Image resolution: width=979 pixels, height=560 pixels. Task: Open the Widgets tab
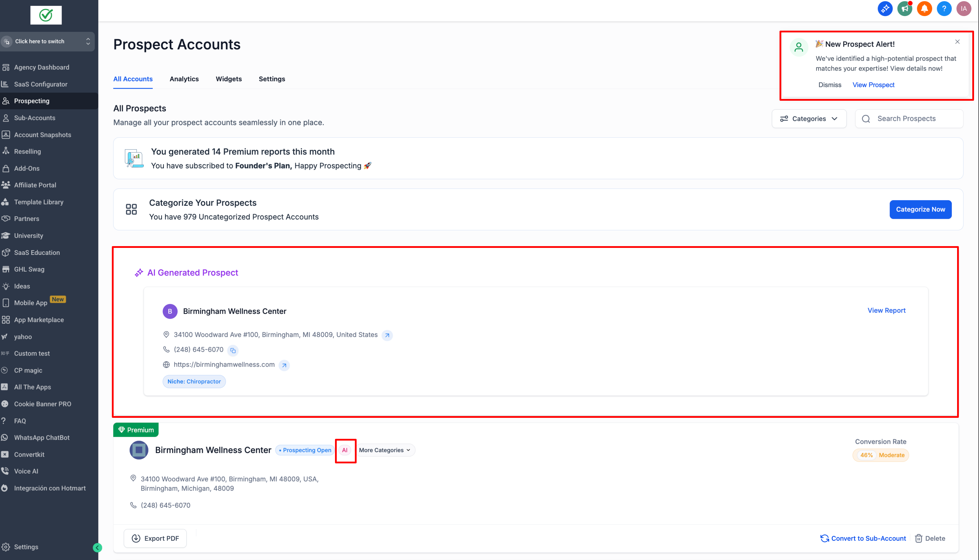228,79
